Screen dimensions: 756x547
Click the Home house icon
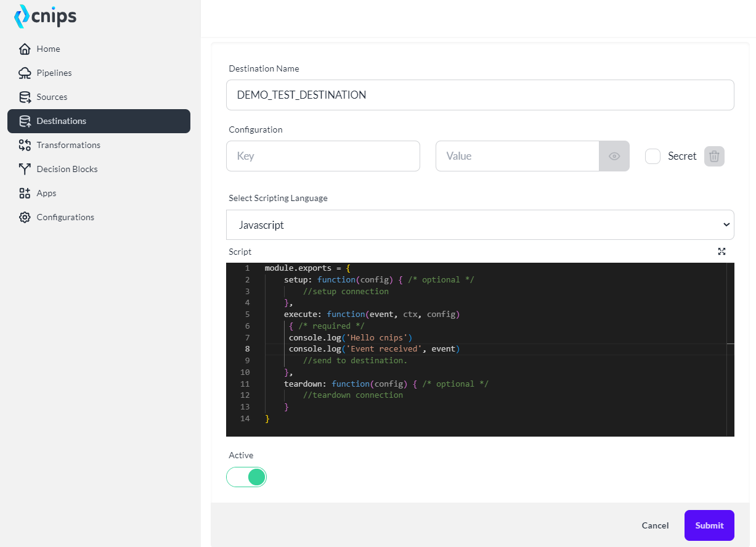[25, 49]
